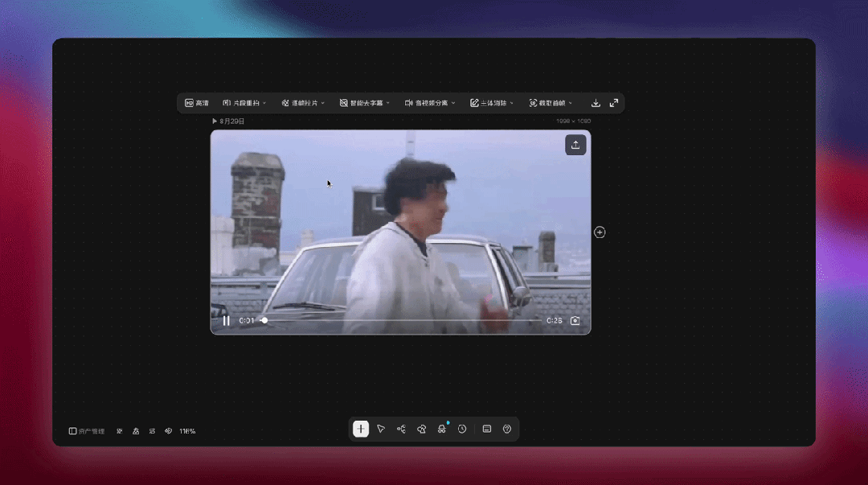The width and height of the screenshot is (868, 485).
Task: Click the plus circle beside the video card
Action: tap(600, 232)
